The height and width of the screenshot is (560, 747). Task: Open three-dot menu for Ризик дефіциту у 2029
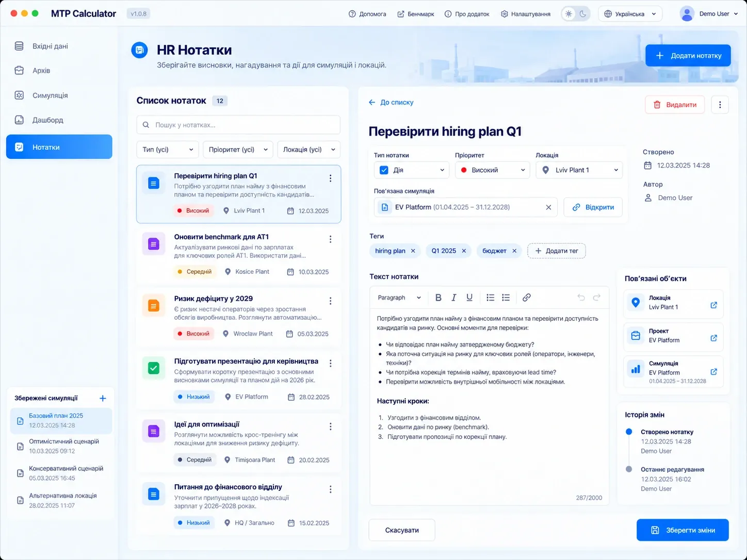(x=331, y=301)
